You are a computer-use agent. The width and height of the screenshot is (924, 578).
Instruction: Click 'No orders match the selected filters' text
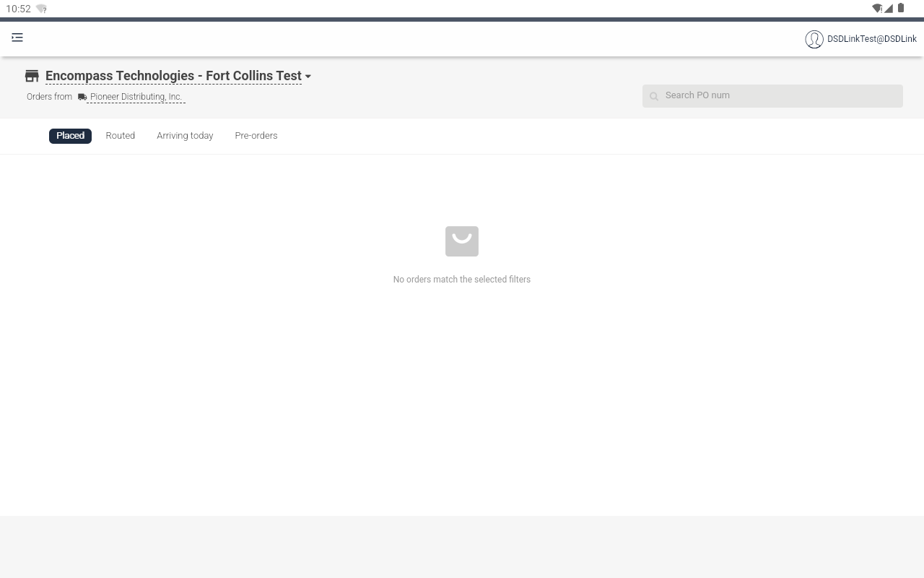462,280
